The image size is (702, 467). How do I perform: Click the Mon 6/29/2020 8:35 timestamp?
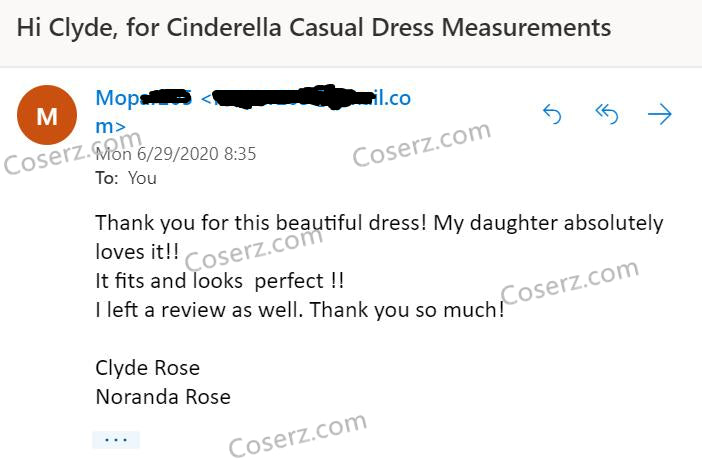(176, 154)
